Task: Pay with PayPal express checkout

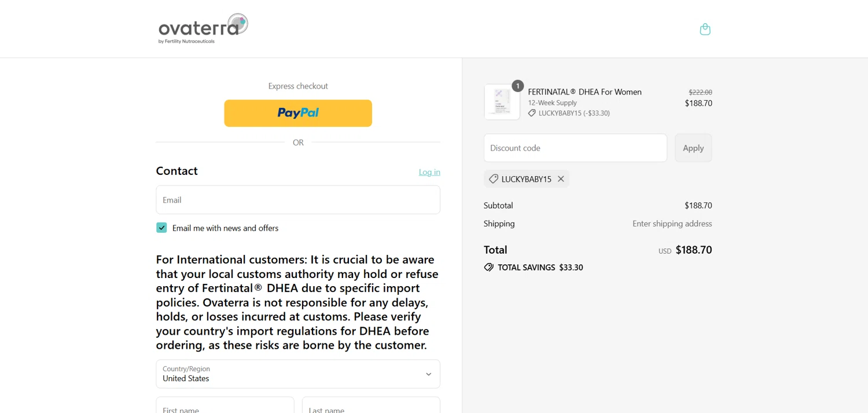Action: click(298, 113)
